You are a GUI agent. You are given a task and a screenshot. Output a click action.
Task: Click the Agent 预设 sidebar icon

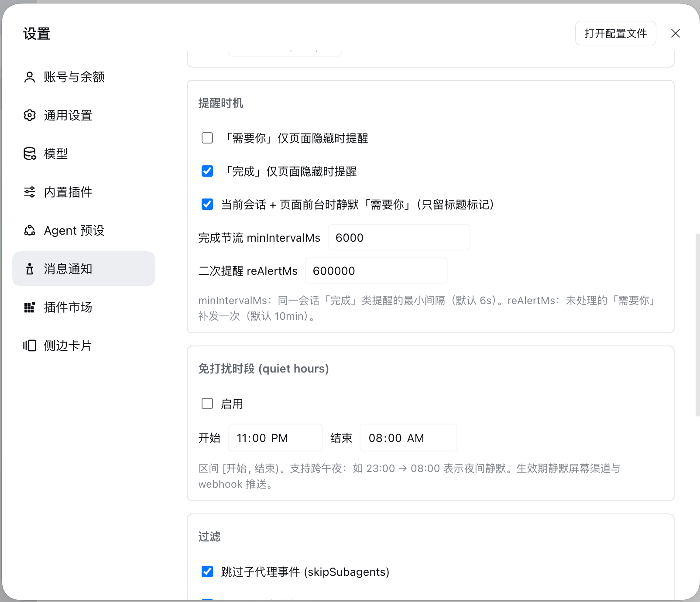30,231
